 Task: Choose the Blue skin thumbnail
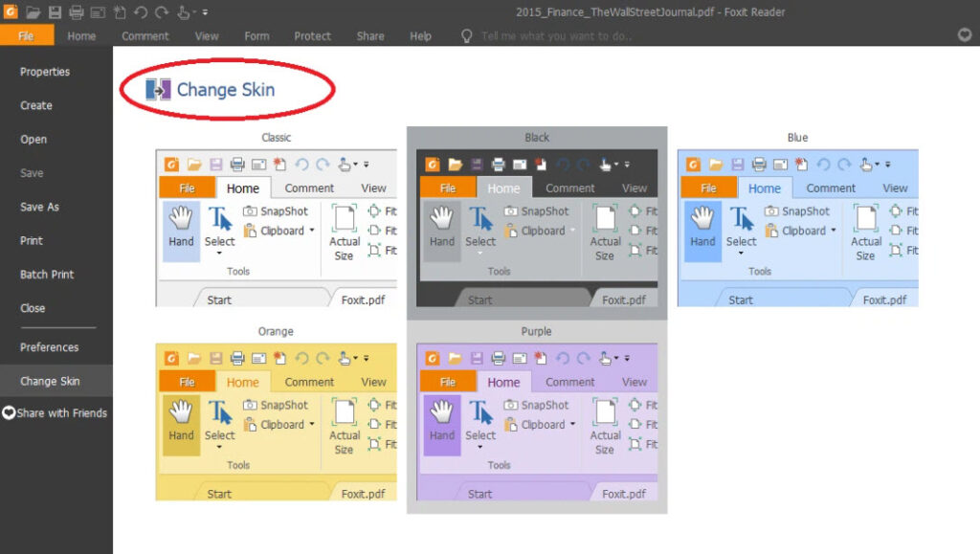[x=797, y=228]
